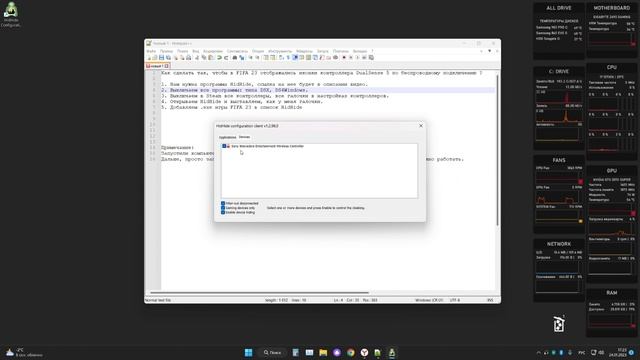
Task: Click the GPU monitor widget header
Action: (611, 171)
